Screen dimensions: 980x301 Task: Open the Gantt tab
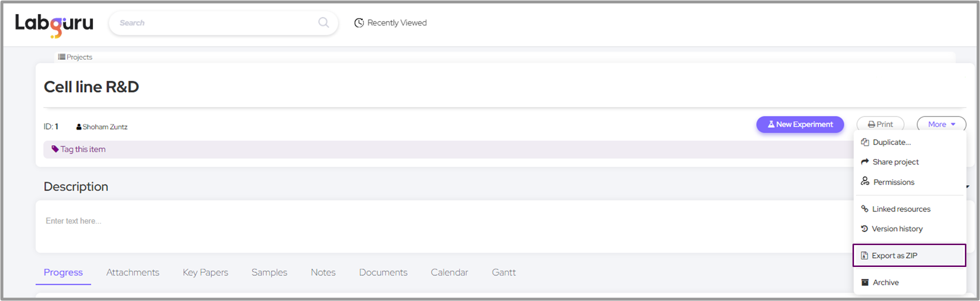click(x=504, y=272)
